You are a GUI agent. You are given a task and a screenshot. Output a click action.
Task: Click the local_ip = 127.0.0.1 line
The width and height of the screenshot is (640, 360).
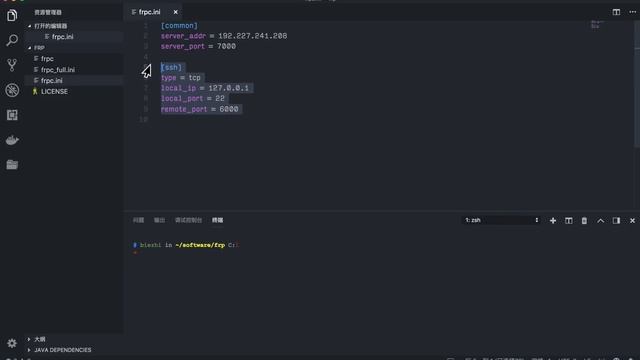205,88
